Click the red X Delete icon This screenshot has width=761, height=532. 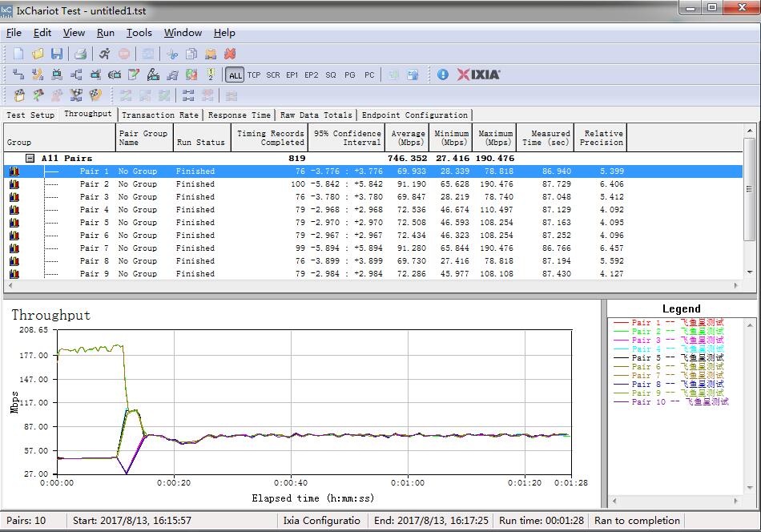point(230,54)
